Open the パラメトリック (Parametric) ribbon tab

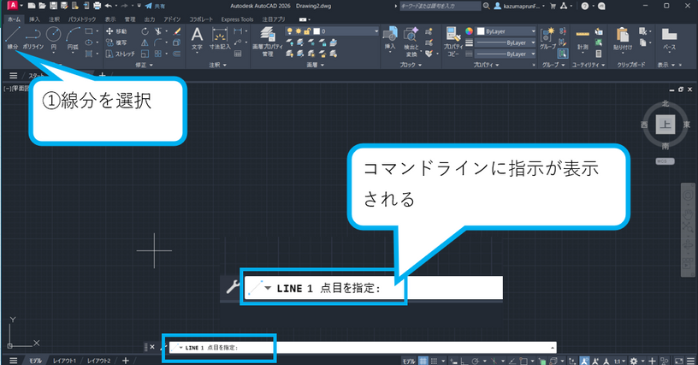82,19
